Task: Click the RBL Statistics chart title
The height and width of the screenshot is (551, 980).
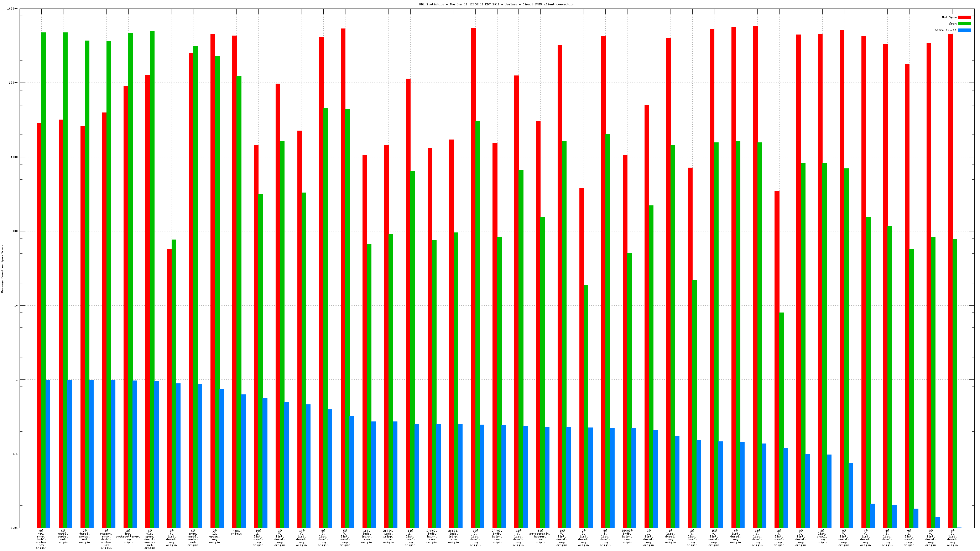Action: pos(496,4)
